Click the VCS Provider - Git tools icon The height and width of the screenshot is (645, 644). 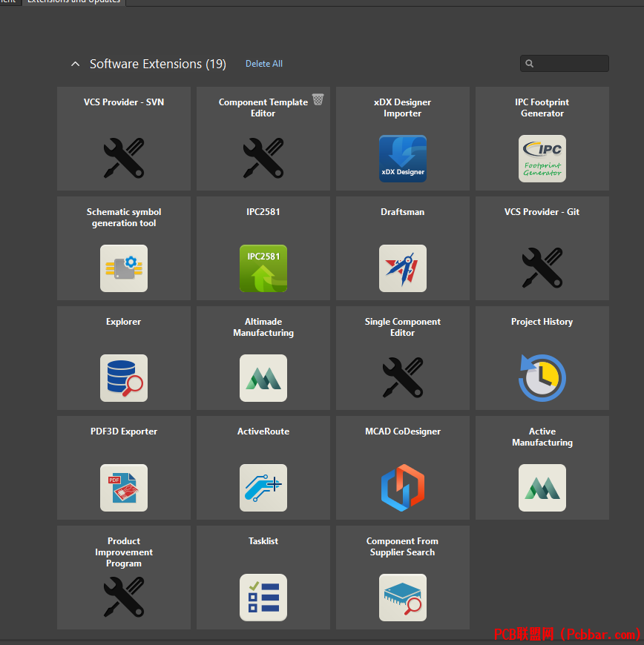(542, 268)
